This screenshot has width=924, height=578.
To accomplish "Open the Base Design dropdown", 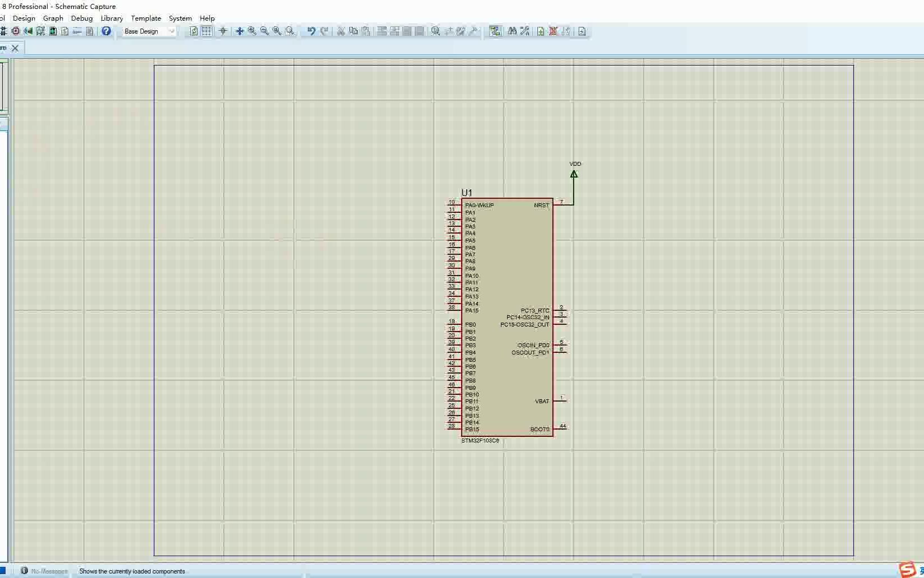I will [x=171, y=31].
